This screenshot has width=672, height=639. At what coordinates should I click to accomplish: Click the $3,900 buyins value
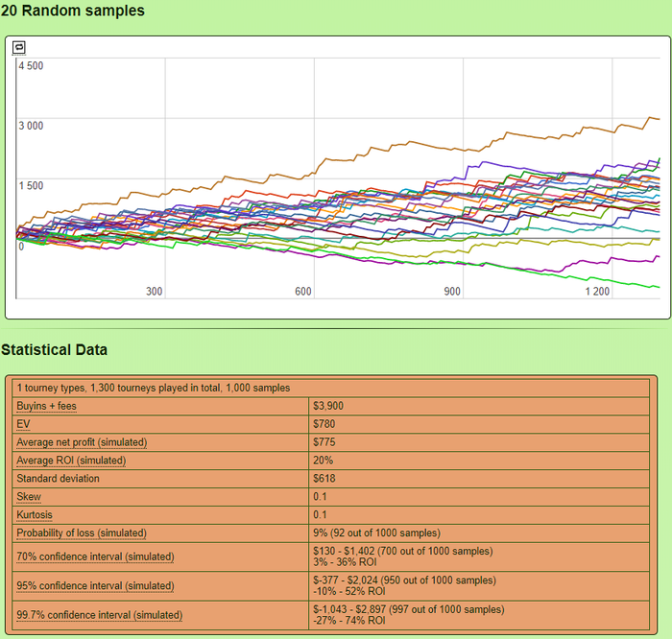(328, 406)
